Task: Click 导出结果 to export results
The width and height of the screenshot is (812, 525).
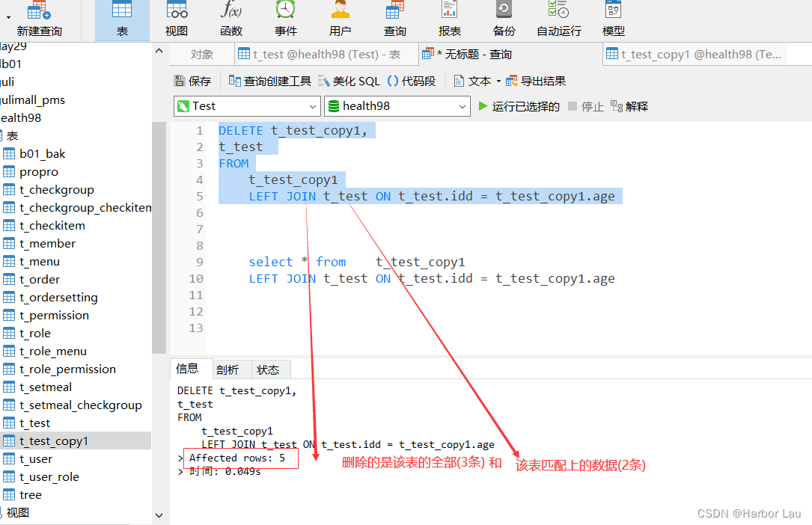Action: (536, 82)
